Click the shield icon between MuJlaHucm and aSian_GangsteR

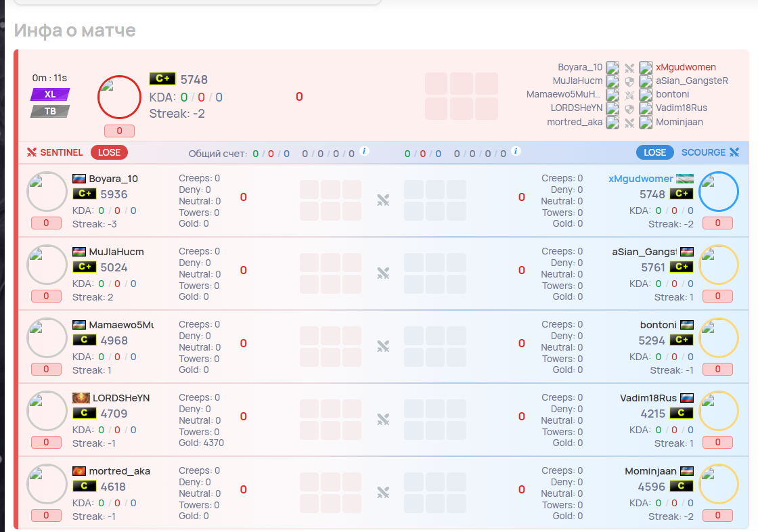tap(629, 81)
